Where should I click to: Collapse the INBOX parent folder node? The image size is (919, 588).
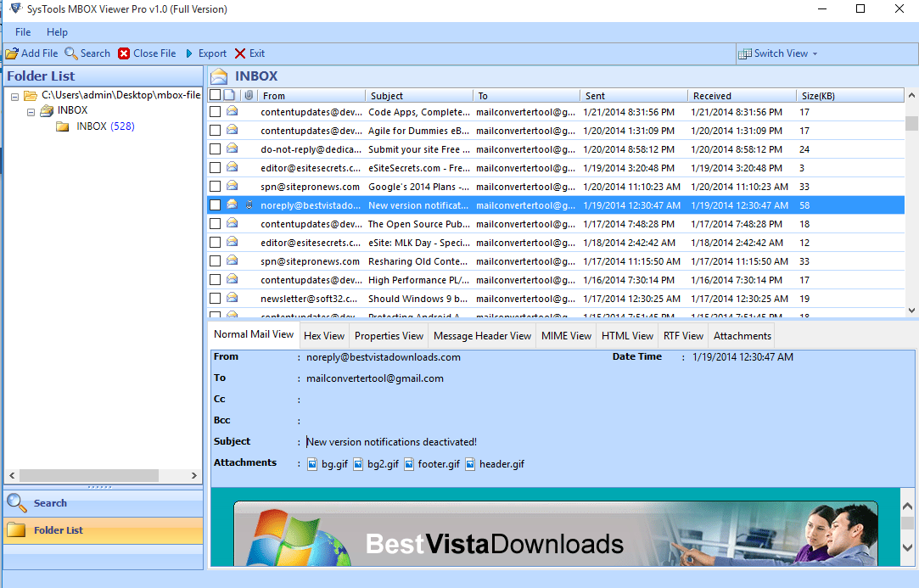(x=31, y=111)
